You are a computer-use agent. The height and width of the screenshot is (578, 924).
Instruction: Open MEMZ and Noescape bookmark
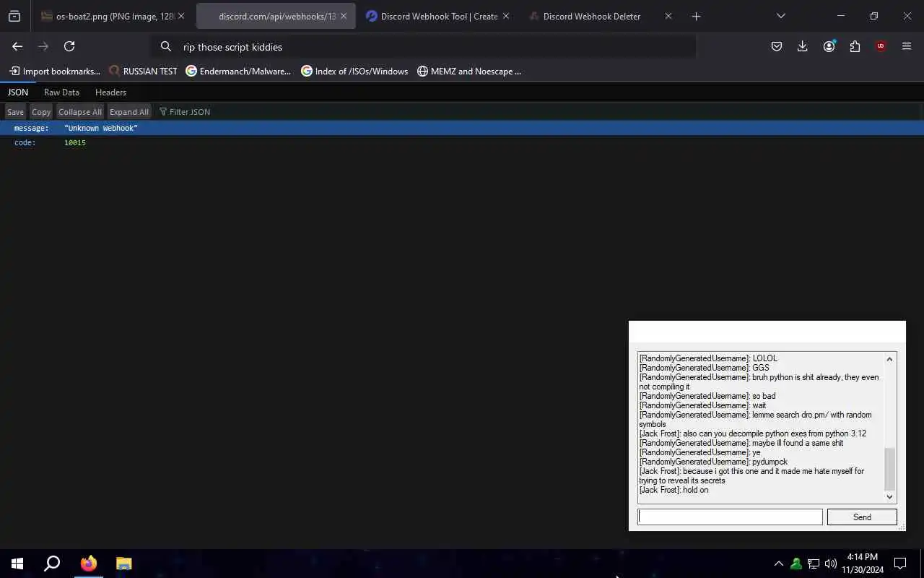469,71
